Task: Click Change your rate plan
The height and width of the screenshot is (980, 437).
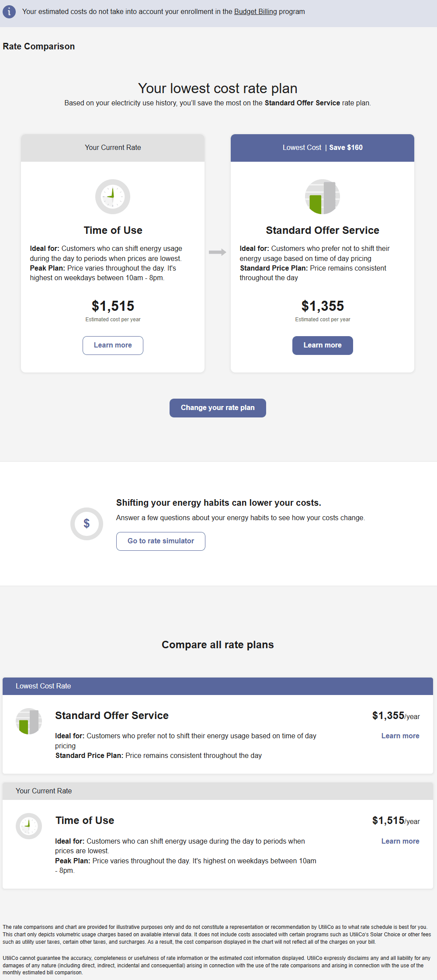Action: point(218,407)
